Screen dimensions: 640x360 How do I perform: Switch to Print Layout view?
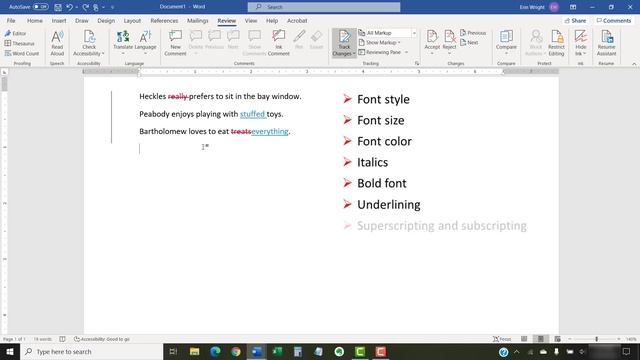coord(540,339)
